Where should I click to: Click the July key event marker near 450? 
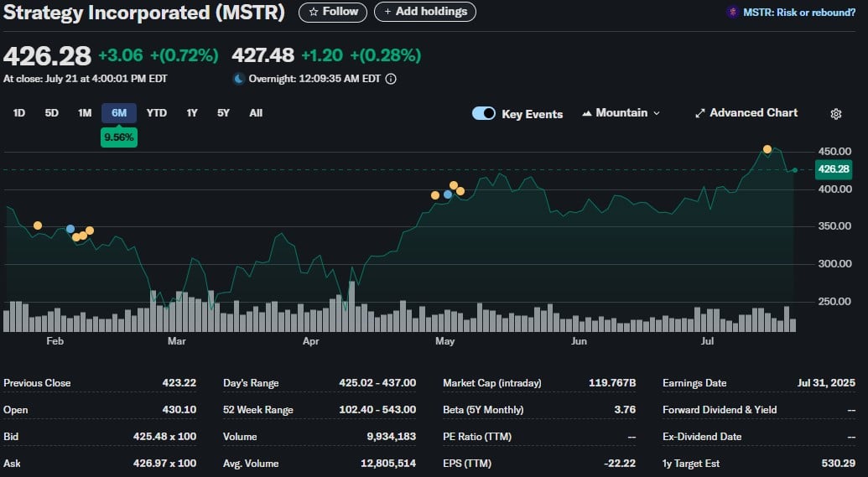tap(767, 149)
